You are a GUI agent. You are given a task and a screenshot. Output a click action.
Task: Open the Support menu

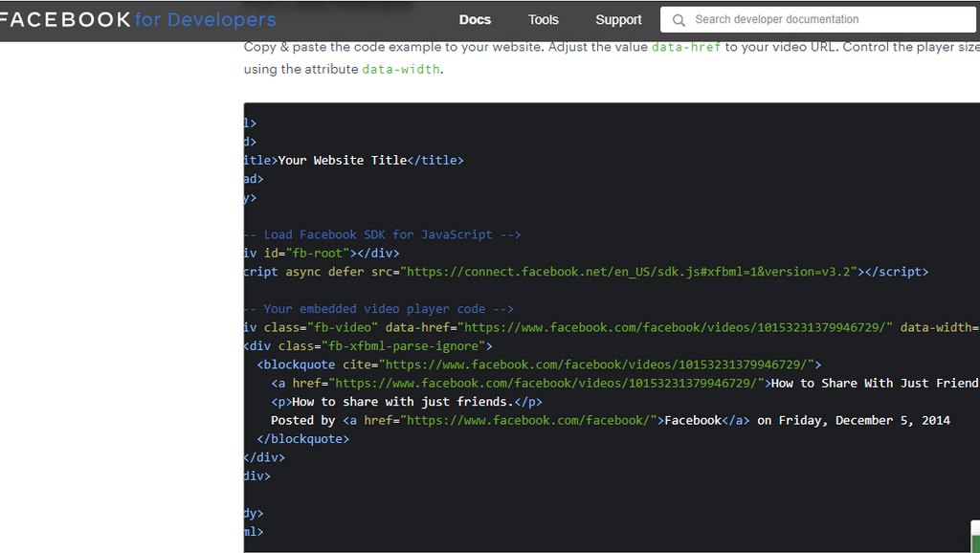(x=618, y=20)
